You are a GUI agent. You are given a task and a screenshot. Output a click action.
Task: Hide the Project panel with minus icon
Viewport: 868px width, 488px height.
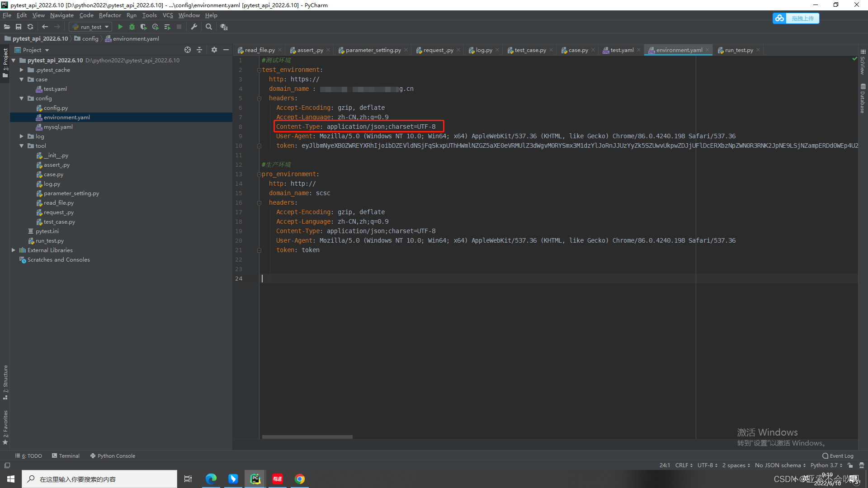226,50
